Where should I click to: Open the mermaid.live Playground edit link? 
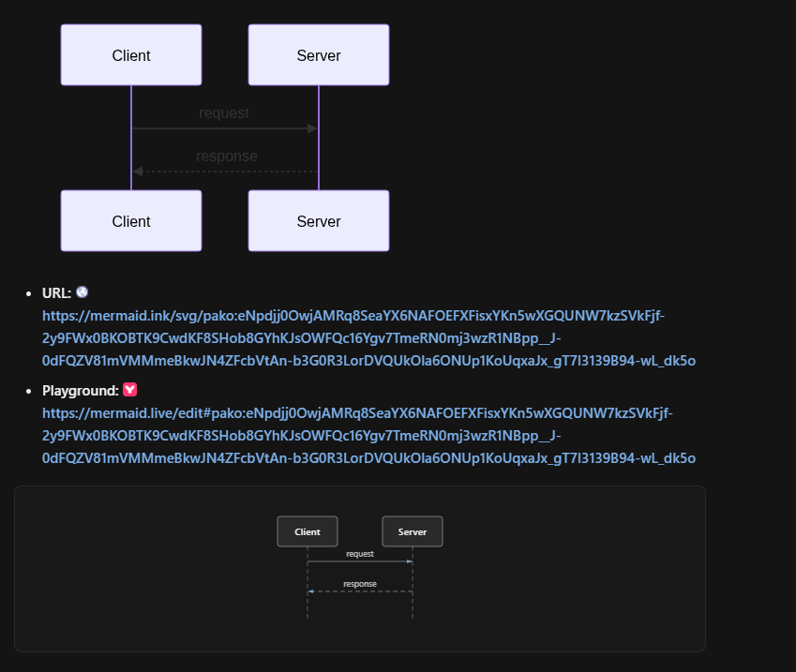coord(368,436)
